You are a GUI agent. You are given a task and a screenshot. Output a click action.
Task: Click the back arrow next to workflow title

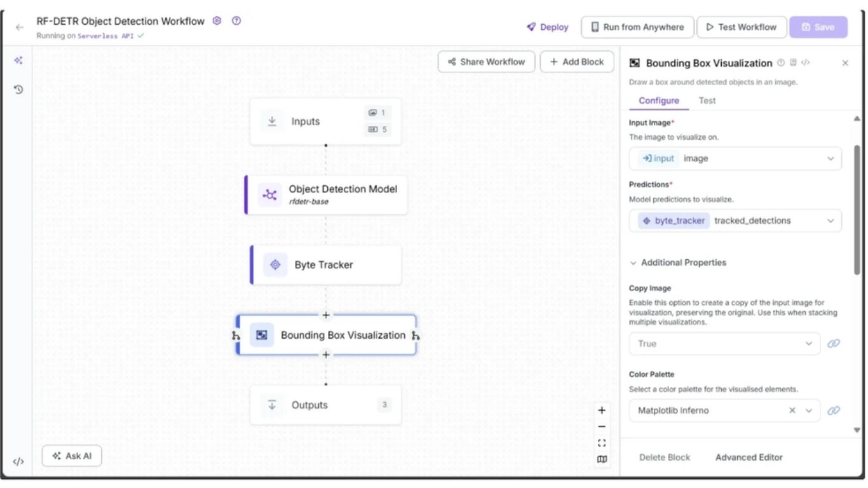[20, 27]
